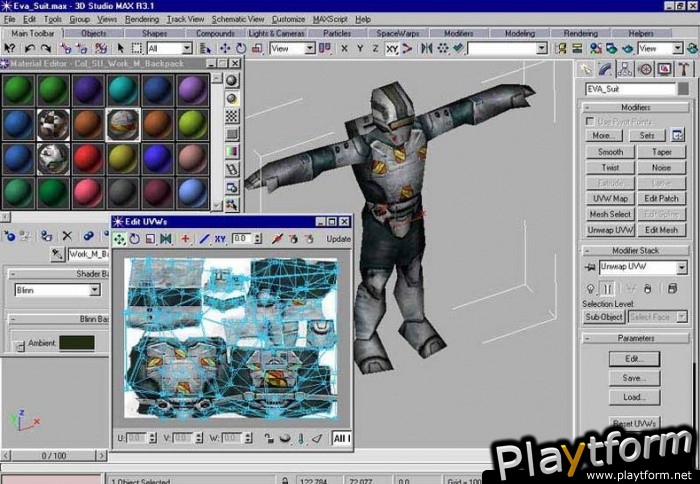Click Delete X icon in Material Editor toolbar
Image resolution: width=700 pixels, height=484 pixels.
point(67,236)
